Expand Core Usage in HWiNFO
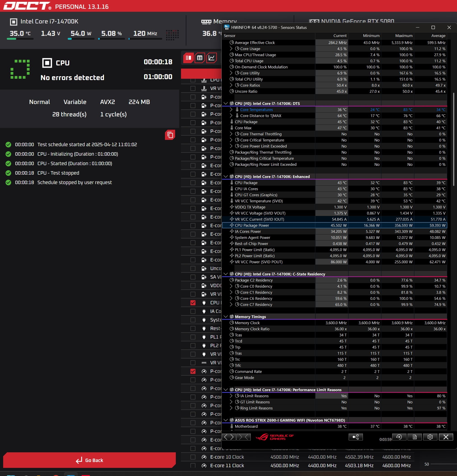The width and height of the screenshot is (457, 476). (x=231, y=49)
